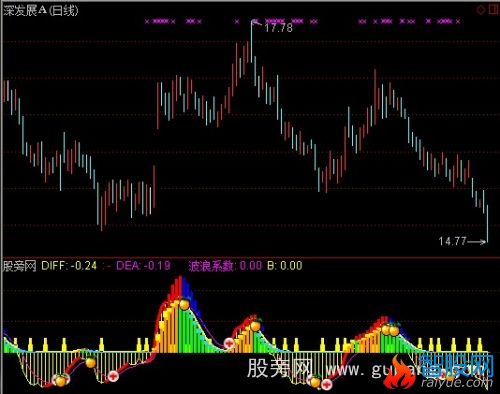Click the 14.77 low price label
Screen dimensions: 500x394
pyautogui.click(x=452, y=241)
